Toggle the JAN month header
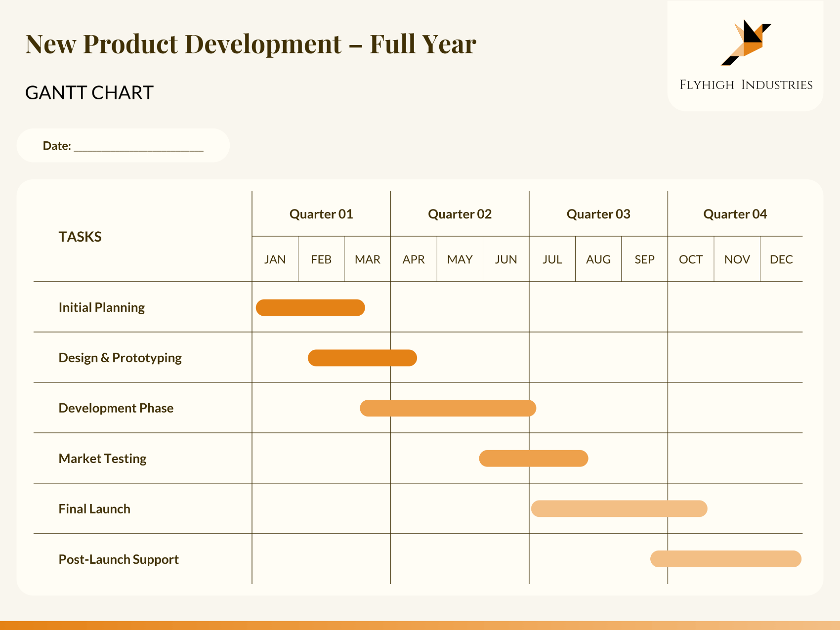This screenshot has width=840, height=630. coord(275,259)
